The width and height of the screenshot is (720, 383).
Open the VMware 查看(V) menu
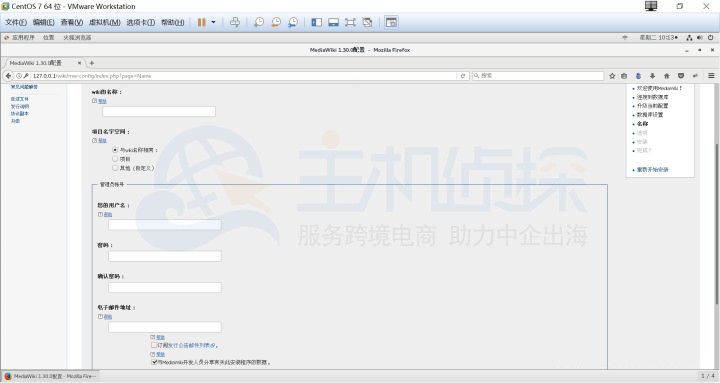click(x=72, y=22)
